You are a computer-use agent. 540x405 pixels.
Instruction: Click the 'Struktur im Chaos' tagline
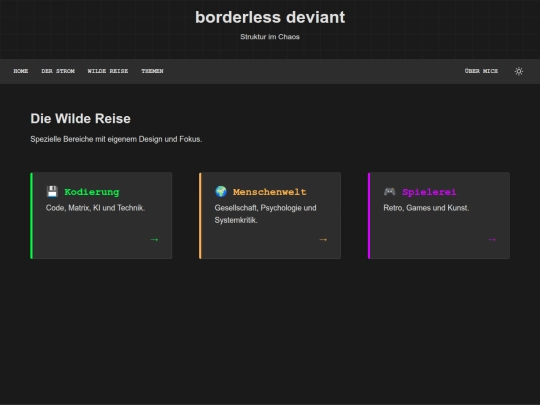click(x=270, y=37)
